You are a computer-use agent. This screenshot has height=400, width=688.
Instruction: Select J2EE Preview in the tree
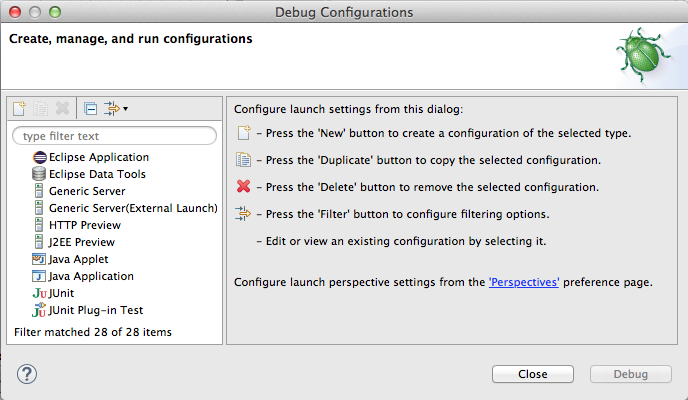[81, 242]
